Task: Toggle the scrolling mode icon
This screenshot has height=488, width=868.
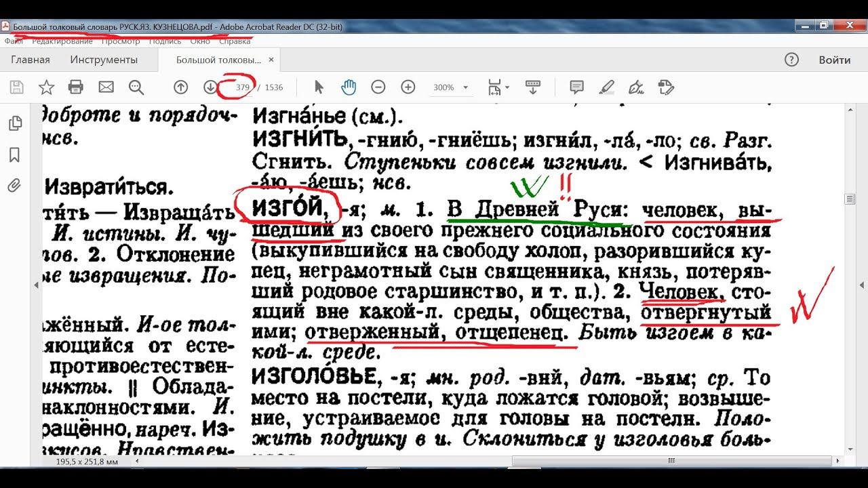Action: (533, 87)
